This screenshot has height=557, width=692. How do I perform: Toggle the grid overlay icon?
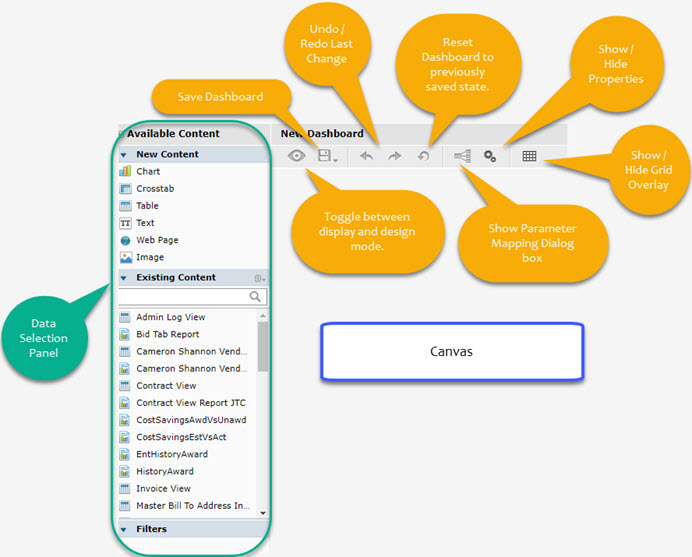click(529, 156)
